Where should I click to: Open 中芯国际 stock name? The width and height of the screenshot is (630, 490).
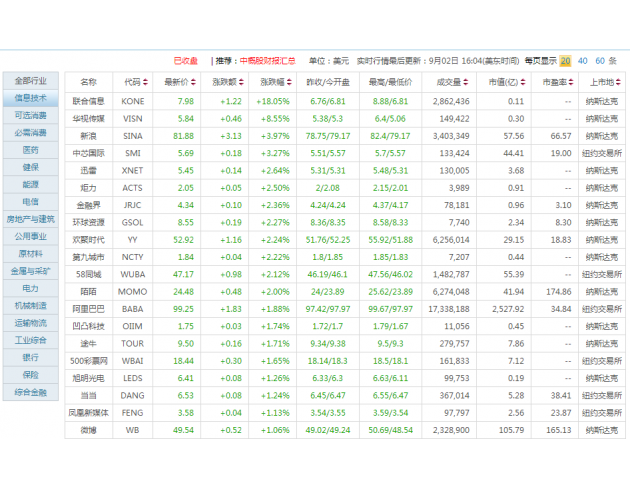coord(88,153)
